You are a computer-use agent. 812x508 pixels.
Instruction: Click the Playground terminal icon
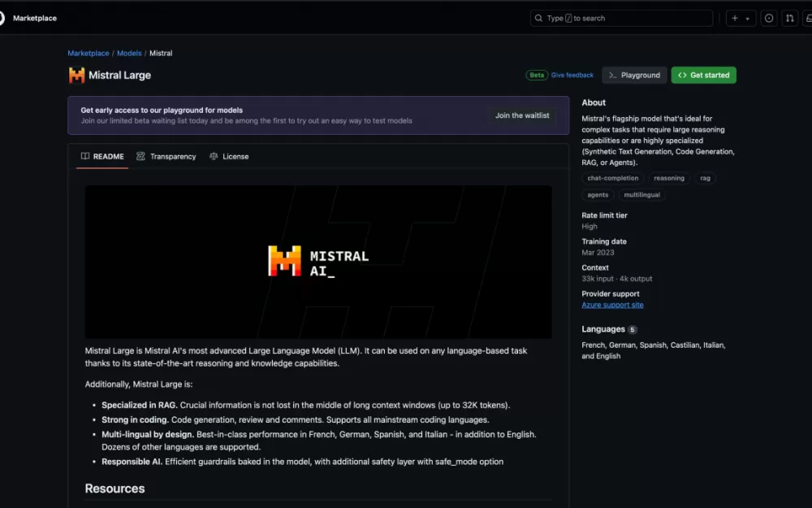(x=612, y=75)
